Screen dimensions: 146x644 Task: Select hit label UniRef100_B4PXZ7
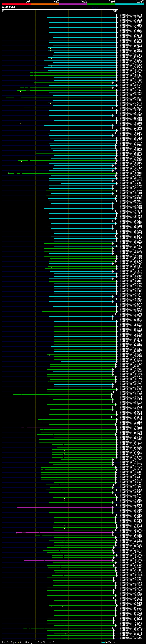coord(131,467)
